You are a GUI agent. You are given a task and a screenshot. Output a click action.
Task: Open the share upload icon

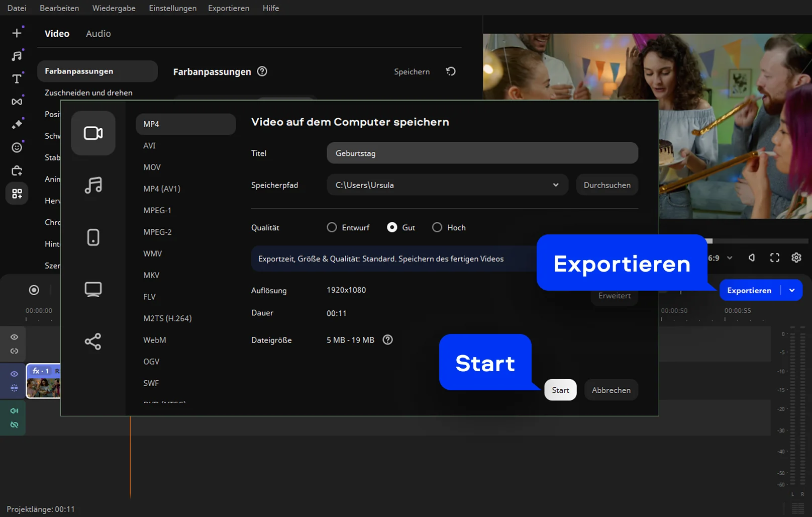pyautogui.click(x=93, y=341)
